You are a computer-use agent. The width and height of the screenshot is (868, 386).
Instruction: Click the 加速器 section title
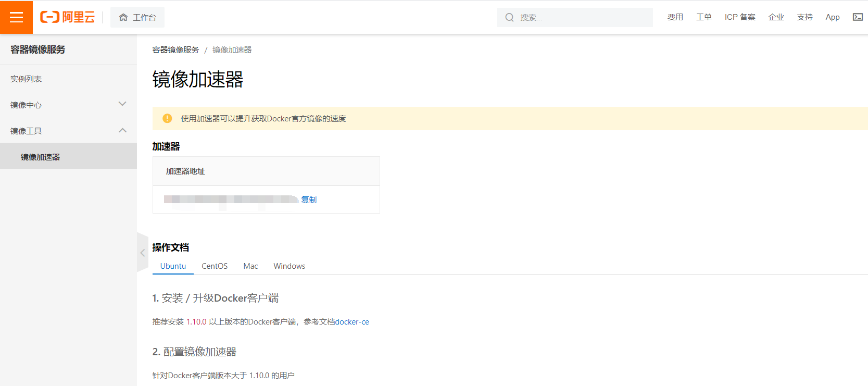166,146
